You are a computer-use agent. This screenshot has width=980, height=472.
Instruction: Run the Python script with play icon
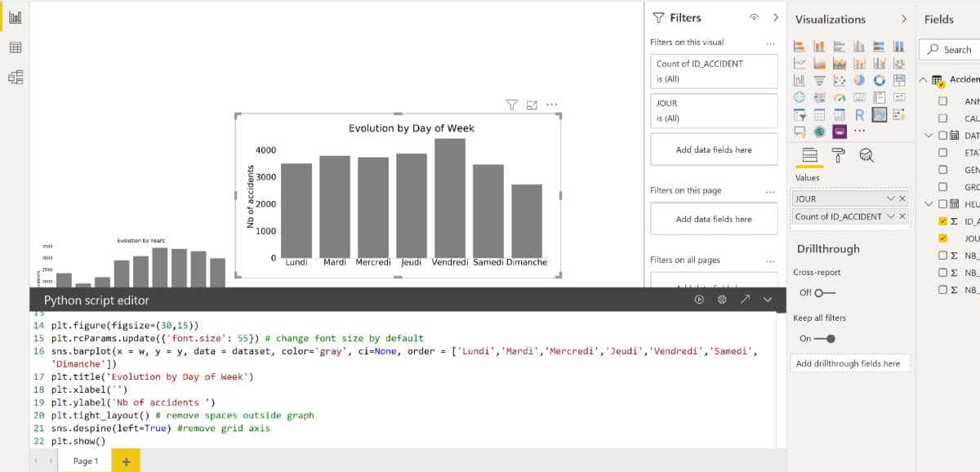pos(699,301)
